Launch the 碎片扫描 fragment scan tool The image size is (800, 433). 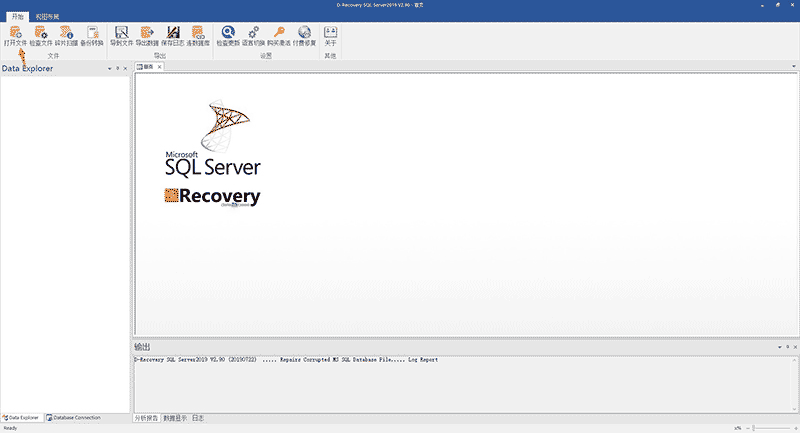[66, 36]
